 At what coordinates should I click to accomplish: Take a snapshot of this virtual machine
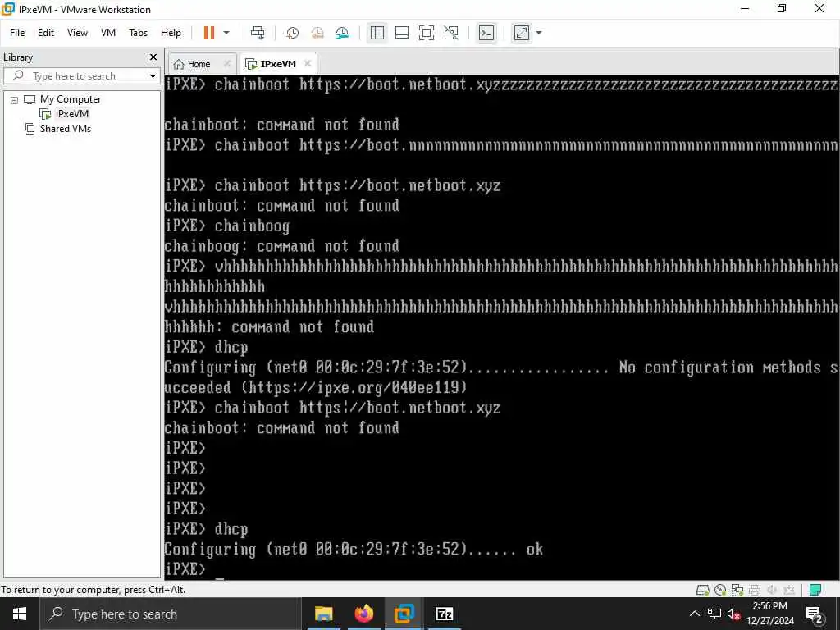(x=293, y=33)
